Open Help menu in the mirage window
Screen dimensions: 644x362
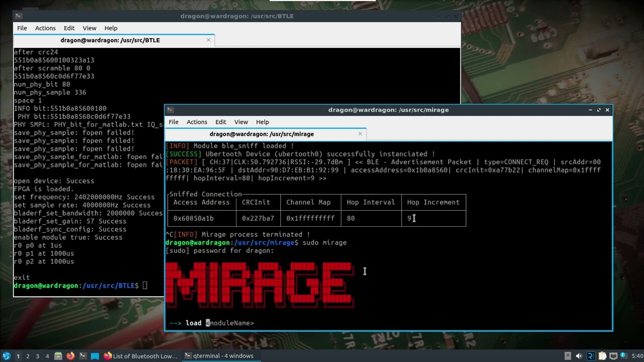(263, 122)
